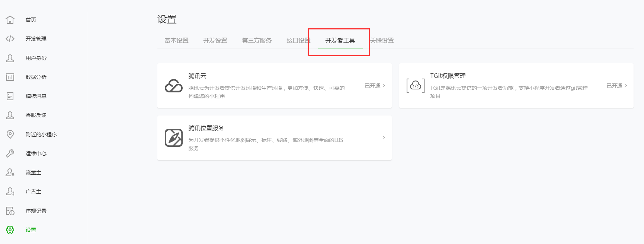Select 数据分析 menu item

tap(36, 77)
